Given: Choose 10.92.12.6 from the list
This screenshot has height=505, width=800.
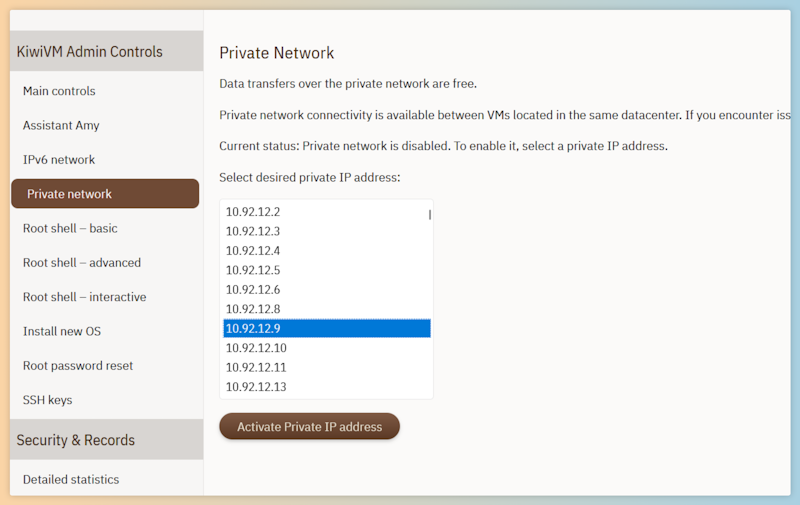Looking at the screenshot, I should pos(327,289).
